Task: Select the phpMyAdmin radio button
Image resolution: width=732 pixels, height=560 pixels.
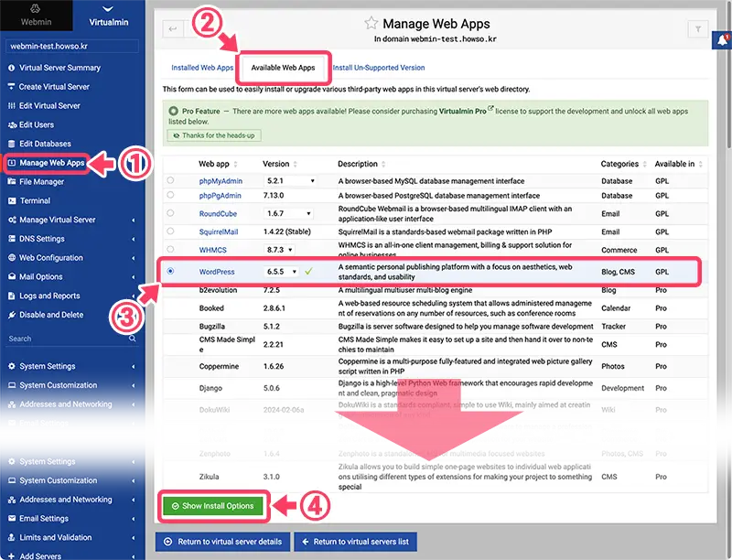Action: pyautogui.click(x=170, y=180)
